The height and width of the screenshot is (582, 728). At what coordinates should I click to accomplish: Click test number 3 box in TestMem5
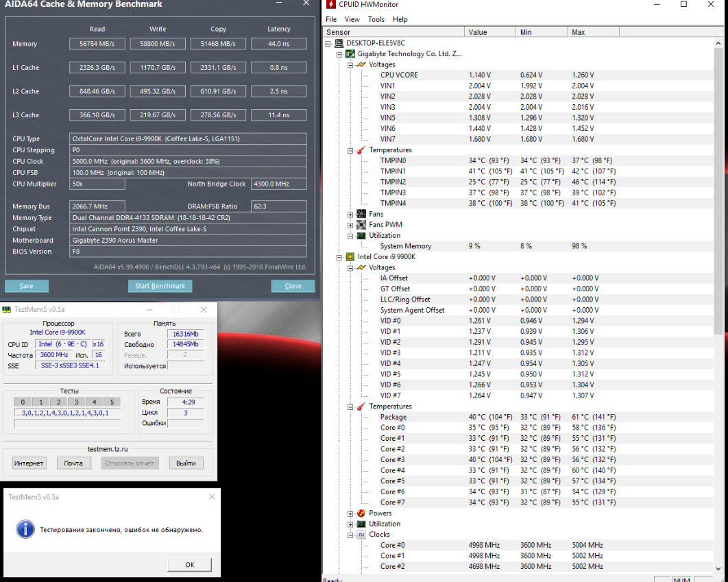click(76, 402)
